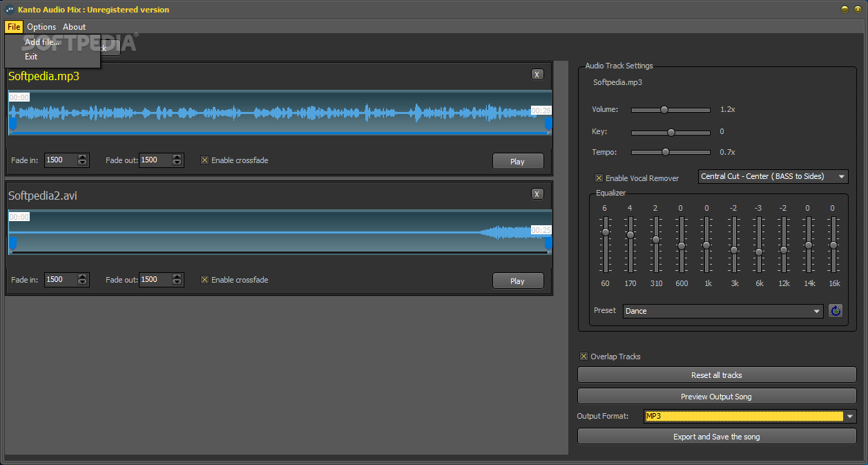
Task: Click inside the Softpedia.mp3 waveform
Action: [x=280, y=112]
